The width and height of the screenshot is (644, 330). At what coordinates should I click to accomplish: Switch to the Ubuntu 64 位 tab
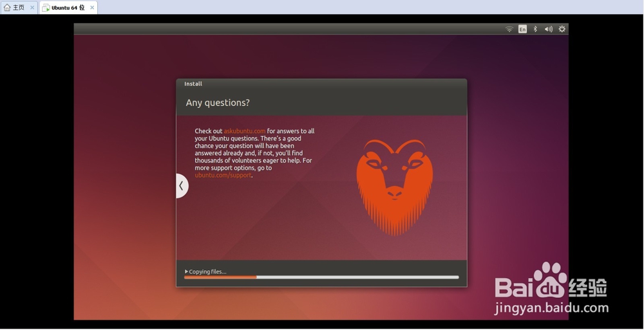point(69,7)
